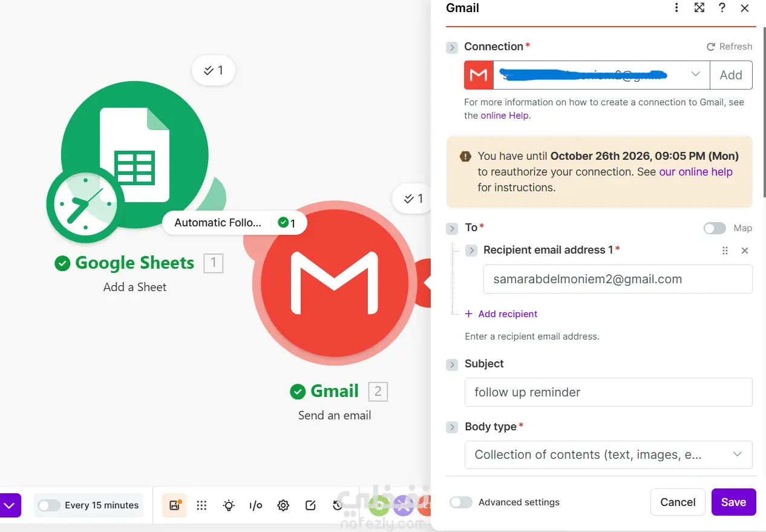Expand Recipient email address 1 chevron
The width and height of the screenshot is (766, 532).
click(471, 250)
